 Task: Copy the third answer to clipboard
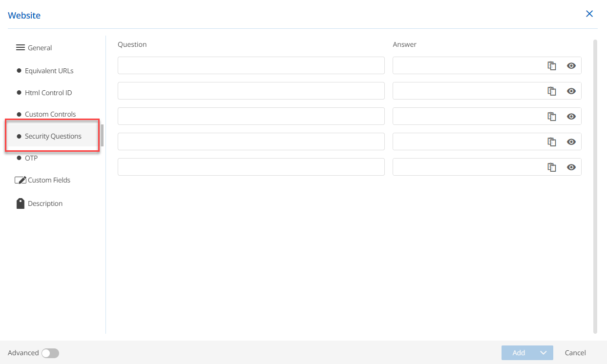(552, 116)
